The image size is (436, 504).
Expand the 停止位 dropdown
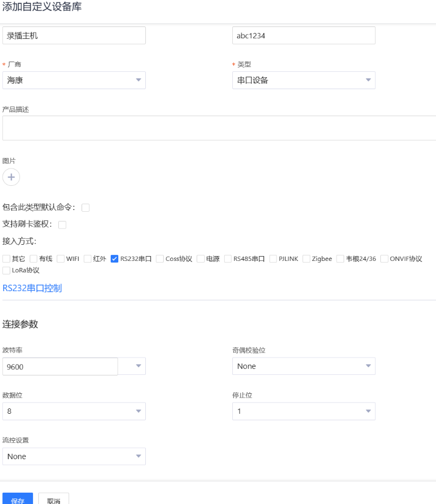(x=304, y=412)
